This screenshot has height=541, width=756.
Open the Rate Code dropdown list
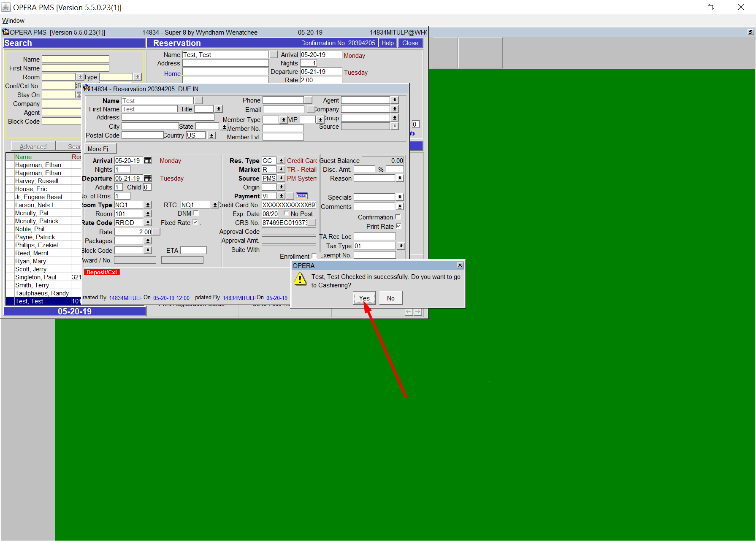pos(148,222)
